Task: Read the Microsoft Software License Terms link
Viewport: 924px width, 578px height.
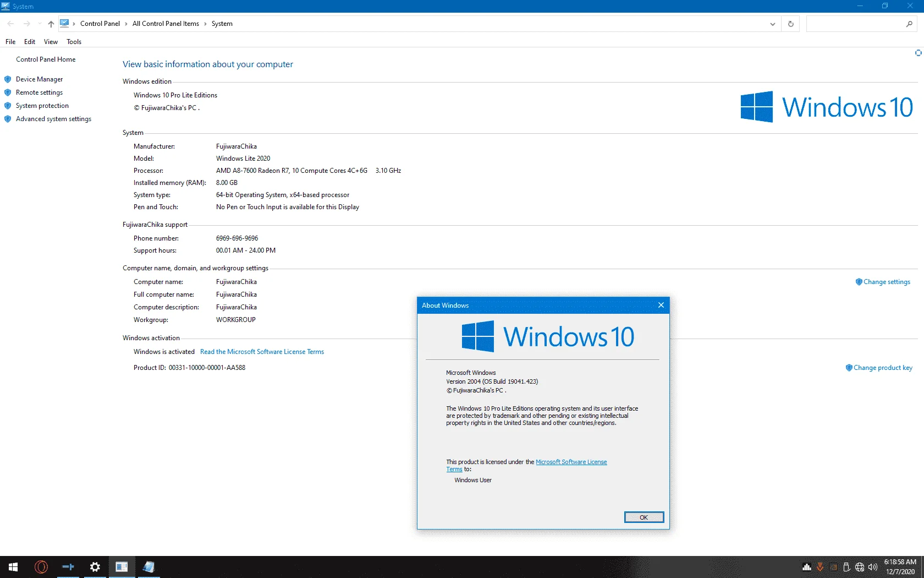Action: click(262, 352)
